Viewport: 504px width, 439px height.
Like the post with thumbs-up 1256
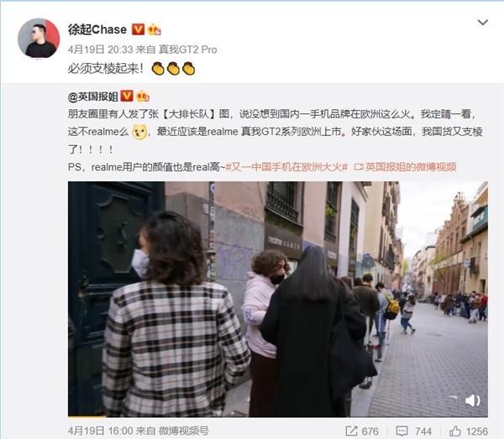pos(454,431)
